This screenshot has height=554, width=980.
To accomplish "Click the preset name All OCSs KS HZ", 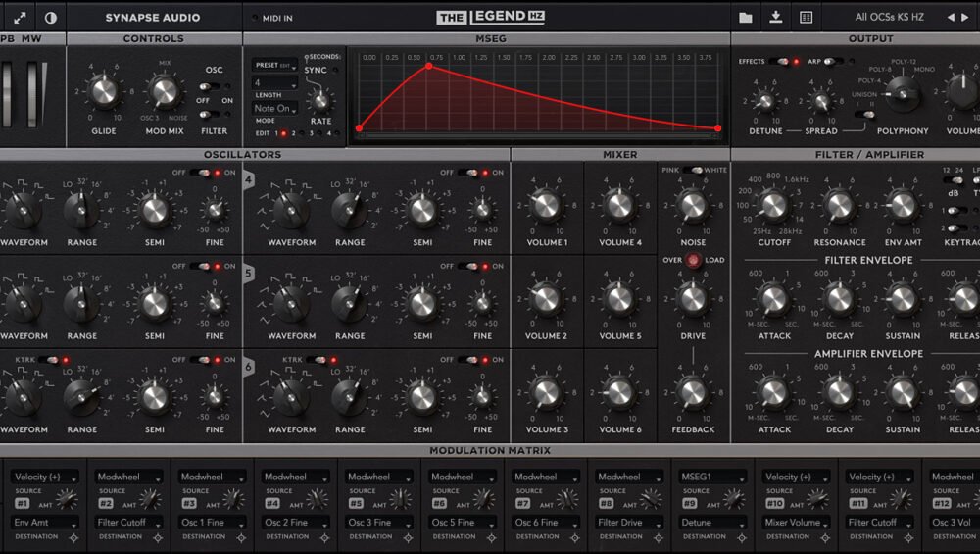I will pyautogui.click(x=890, y=17).
